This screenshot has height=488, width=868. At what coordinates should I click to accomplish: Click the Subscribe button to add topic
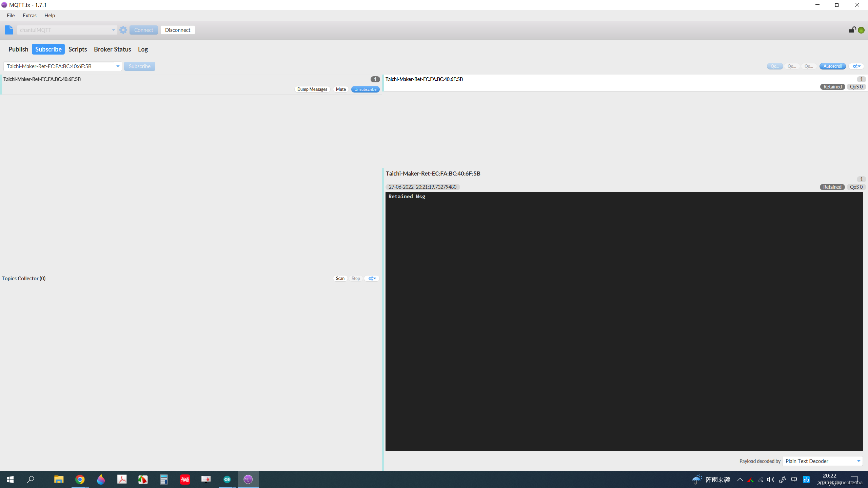139,66
